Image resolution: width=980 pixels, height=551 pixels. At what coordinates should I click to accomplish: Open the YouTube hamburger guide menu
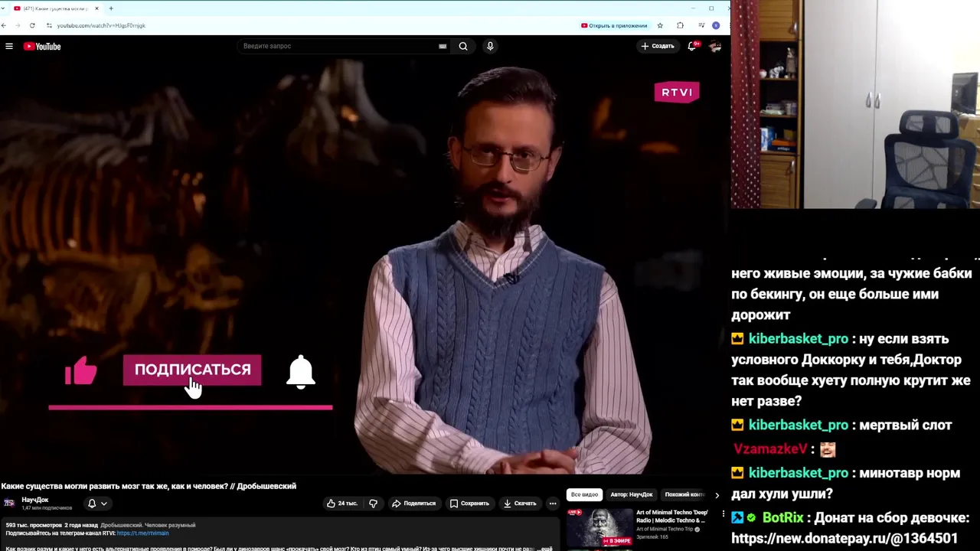point(9,47)
